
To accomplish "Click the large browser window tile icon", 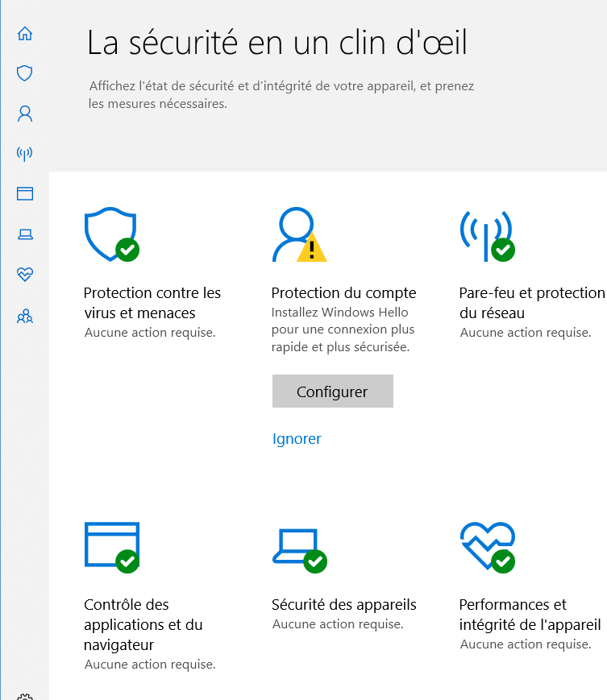I will point(112,547).
